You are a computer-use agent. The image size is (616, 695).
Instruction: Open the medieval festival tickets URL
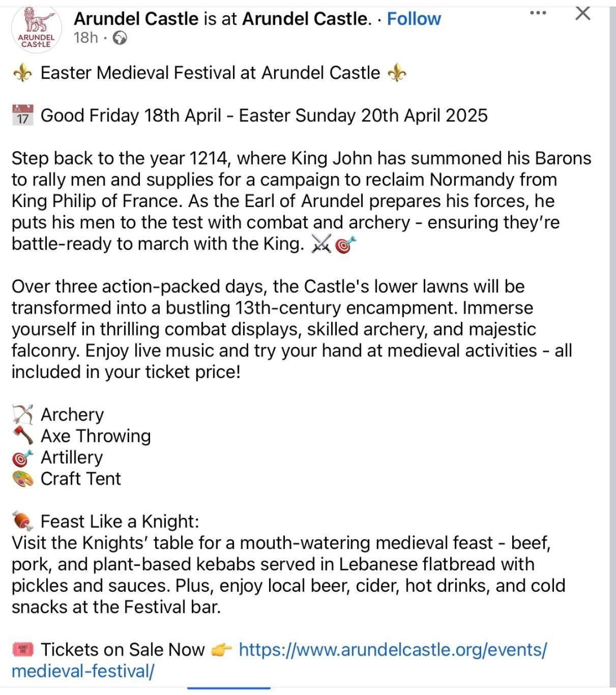coord(279,660)
